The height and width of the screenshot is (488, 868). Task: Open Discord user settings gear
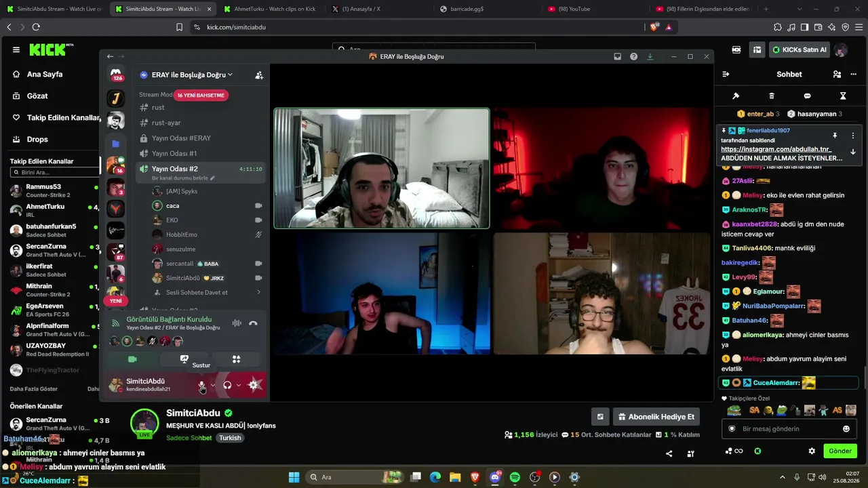pyautogui.click(x=254, y=385)
